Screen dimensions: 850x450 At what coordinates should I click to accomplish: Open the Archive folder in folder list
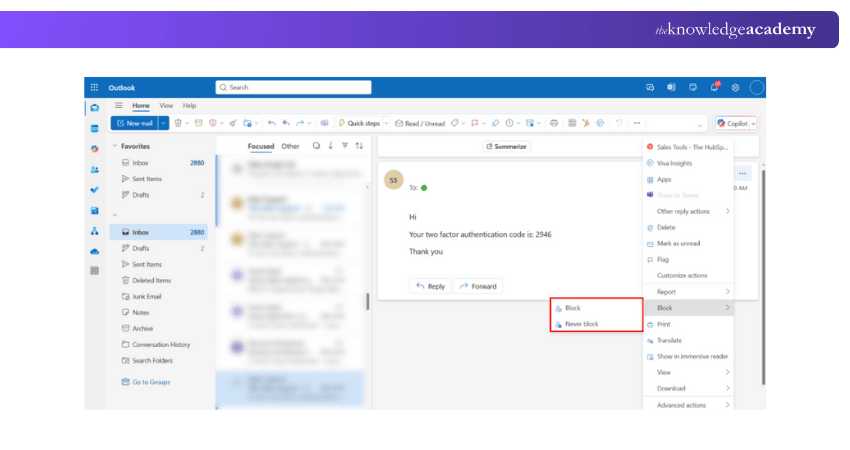click(x=158, y=329)
